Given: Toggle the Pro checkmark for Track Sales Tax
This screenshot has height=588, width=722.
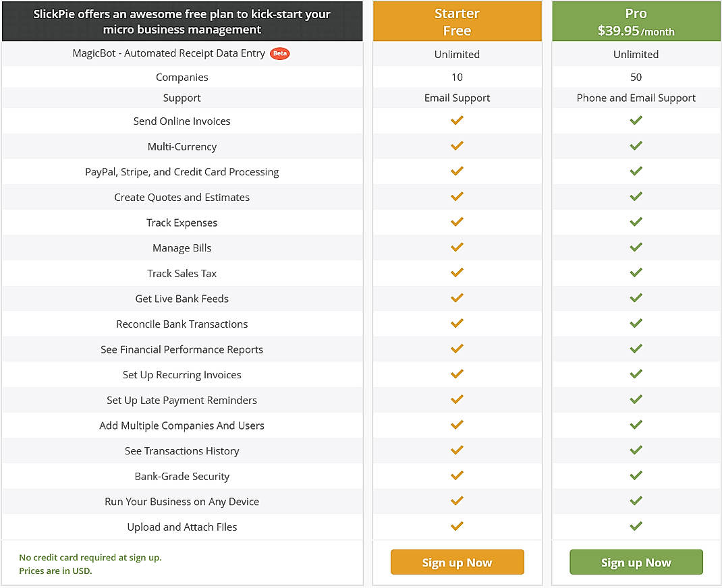Looking at the screenshot, I should 636,273.
